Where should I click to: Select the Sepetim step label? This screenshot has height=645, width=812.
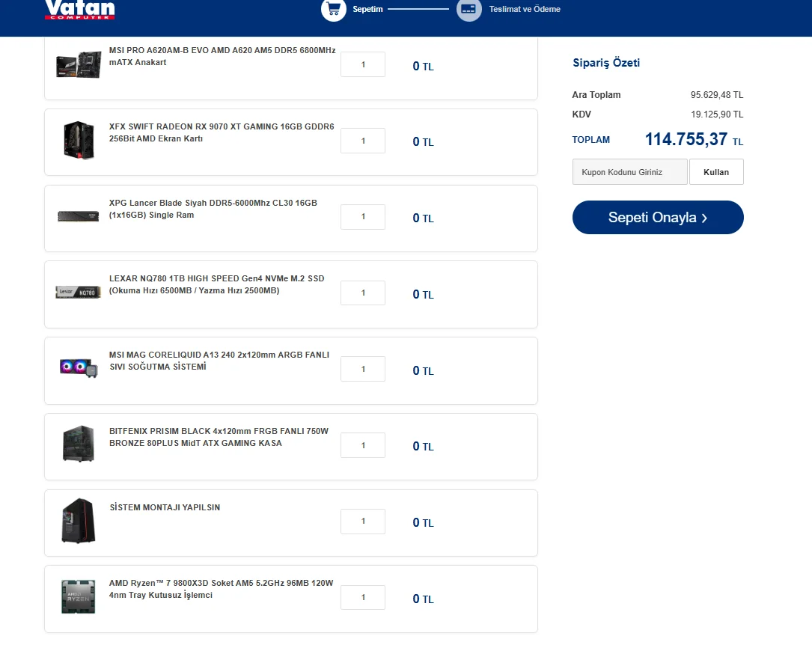(367, 9)
